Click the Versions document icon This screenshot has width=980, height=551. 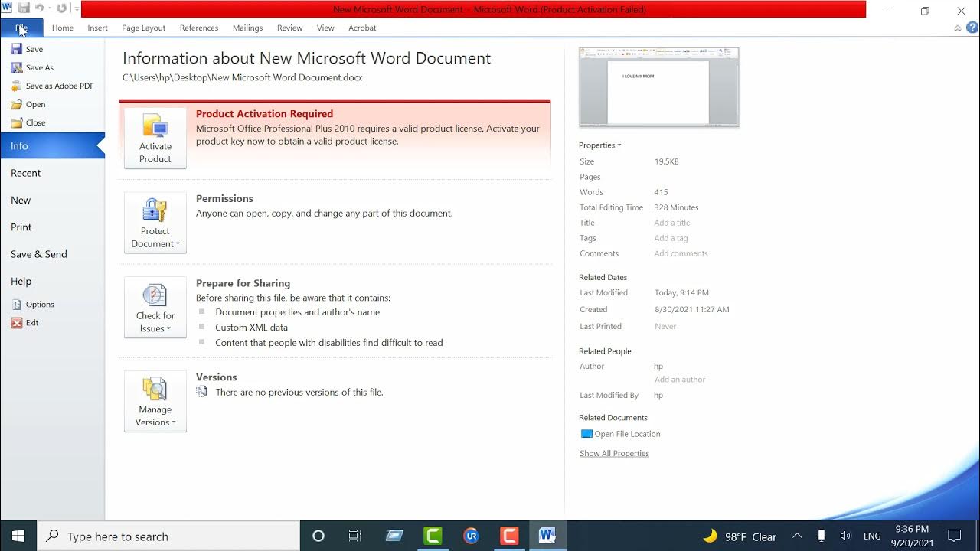point(202,391)
